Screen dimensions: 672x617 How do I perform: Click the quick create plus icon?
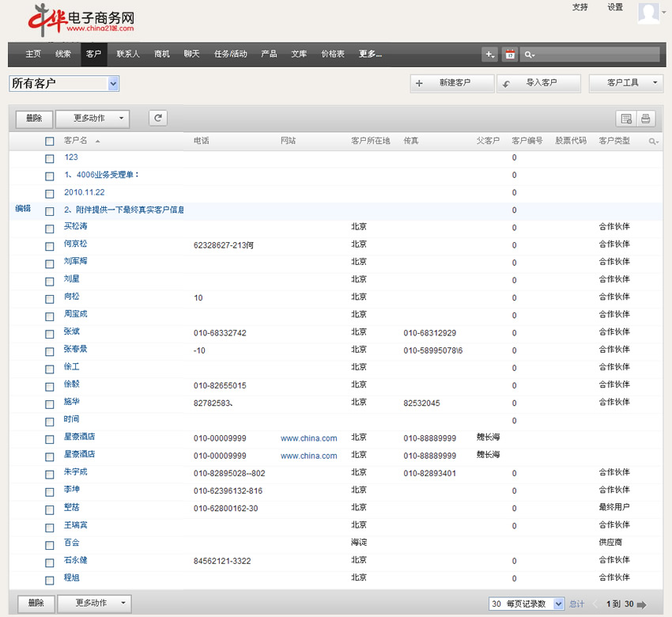tap(490, 55)
